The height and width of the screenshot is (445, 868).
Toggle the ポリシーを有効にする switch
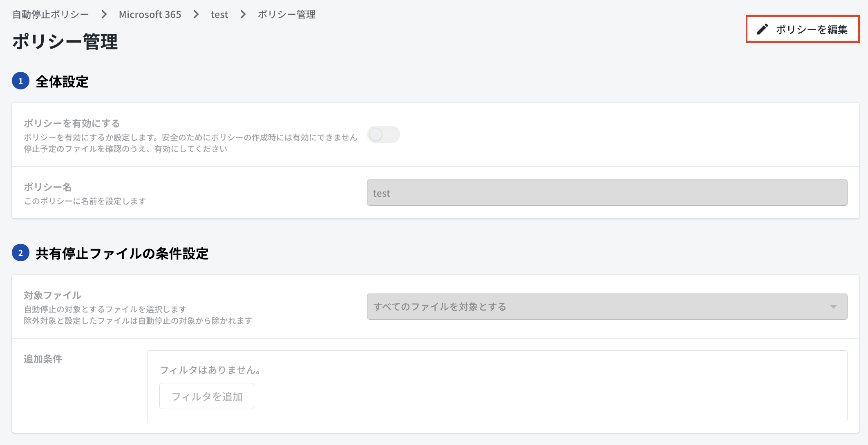[x=383, y=134]
